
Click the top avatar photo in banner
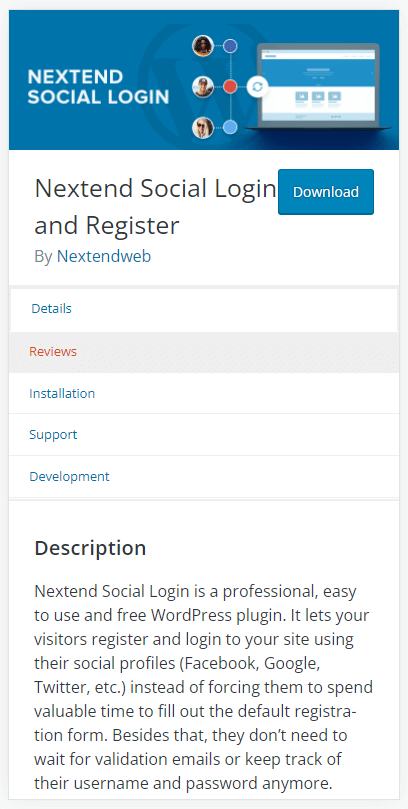(203, 46)
